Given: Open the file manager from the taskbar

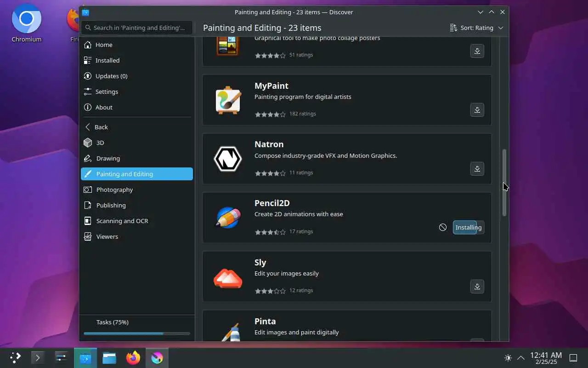Looking at the screenshot, I should tap(109, 357).
